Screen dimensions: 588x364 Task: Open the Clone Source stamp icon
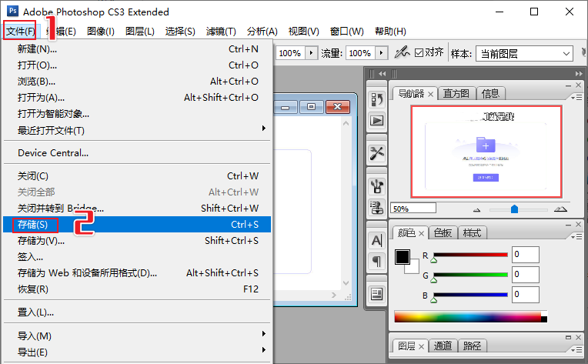(376, 207)
